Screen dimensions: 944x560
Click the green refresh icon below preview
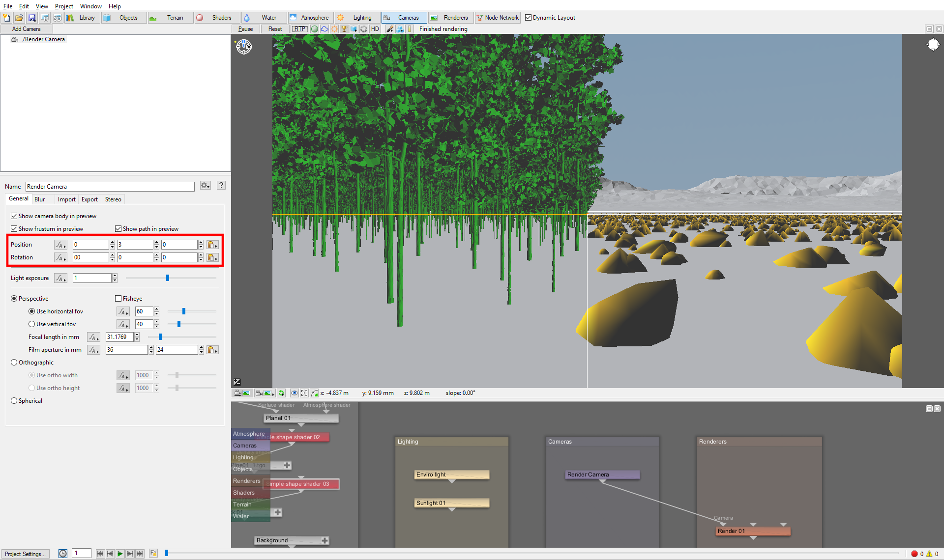point(281,393)
